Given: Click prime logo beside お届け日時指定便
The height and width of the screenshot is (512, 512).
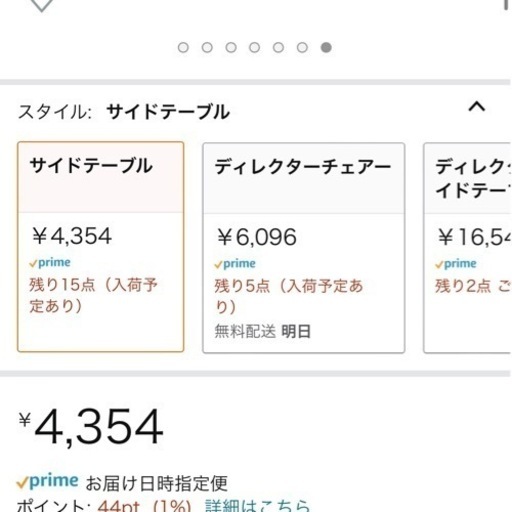Looking at the screenshot, I should pos(47,481).
